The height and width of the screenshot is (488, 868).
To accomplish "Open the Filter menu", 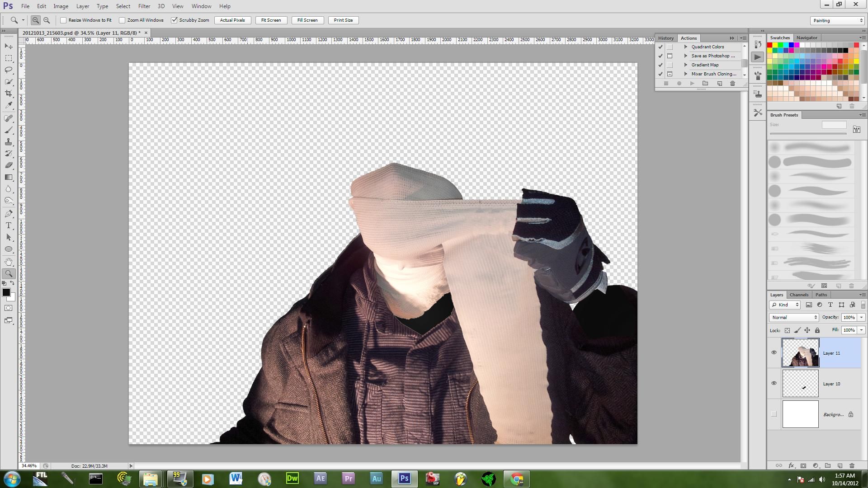I will tap(144, 6).
